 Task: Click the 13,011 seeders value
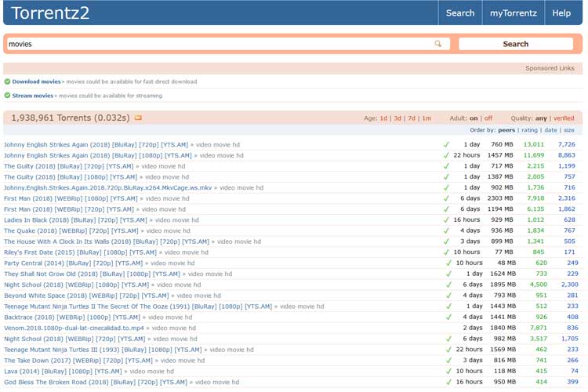click(x=533, y=144)
